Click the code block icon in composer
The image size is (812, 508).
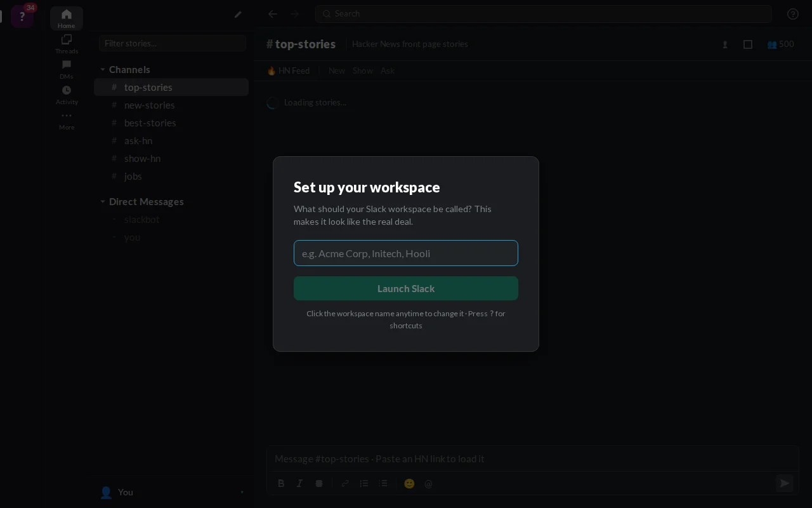click(x=319, y=483)
